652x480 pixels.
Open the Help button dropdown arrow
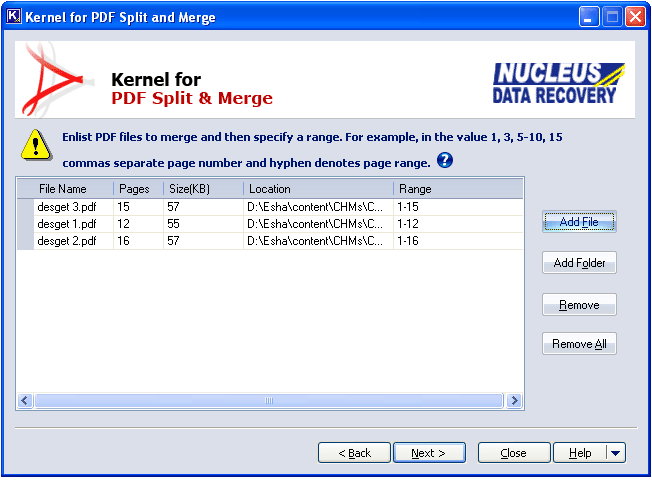pos(616,453)
